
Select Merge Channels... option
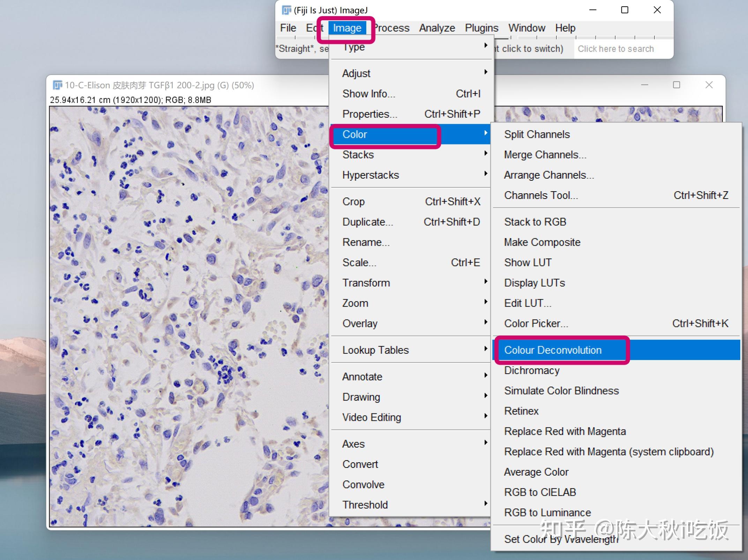545,155
